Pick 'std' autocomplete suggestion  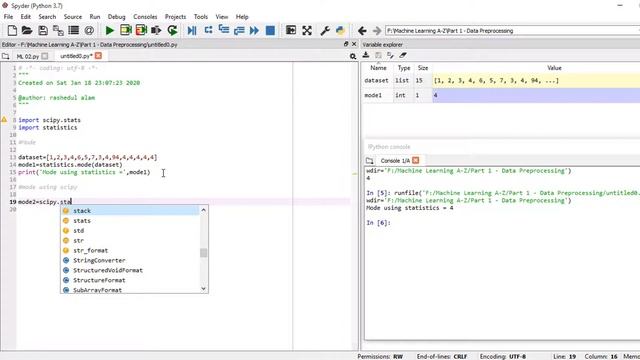130,231
